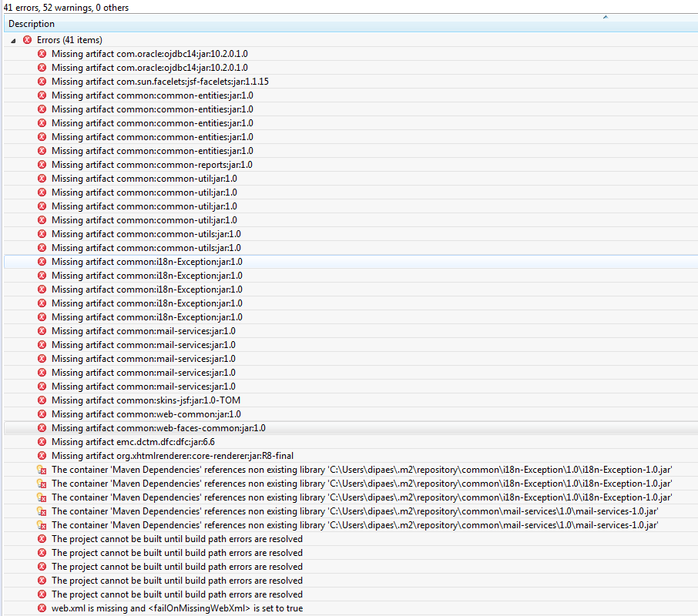Click the sort arrow above the Description header
The image size is (698, 616).
point(606,17)
